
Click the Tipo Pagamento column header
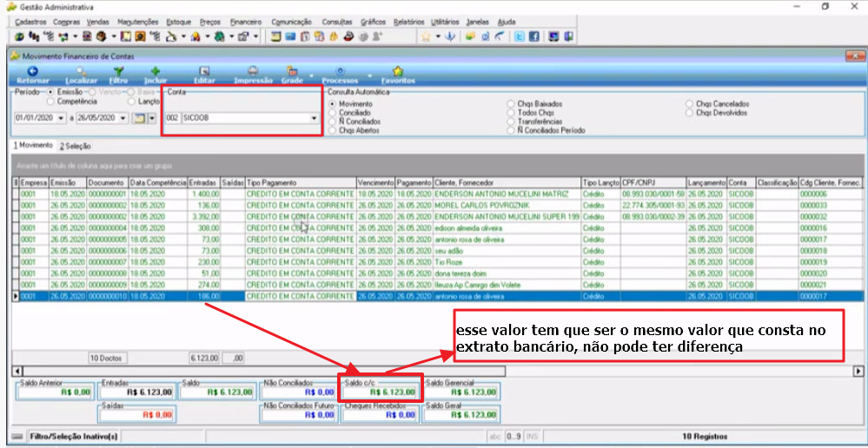(x=301, y=182)
